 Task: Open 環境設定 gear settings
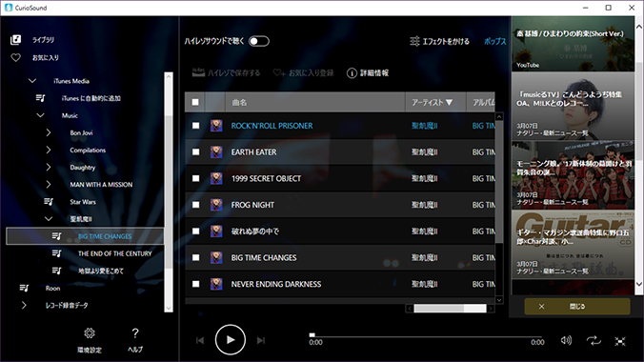90,332
